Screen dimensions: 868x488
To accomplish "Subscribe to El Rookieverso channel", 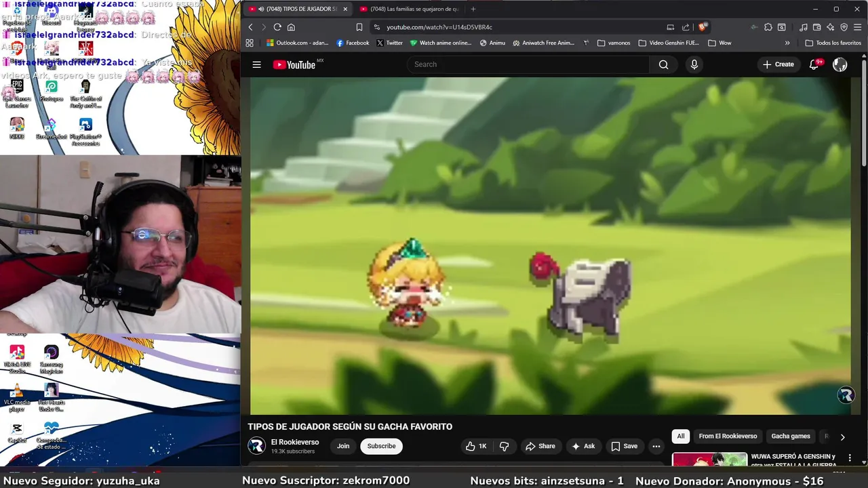I will [381, 446].
